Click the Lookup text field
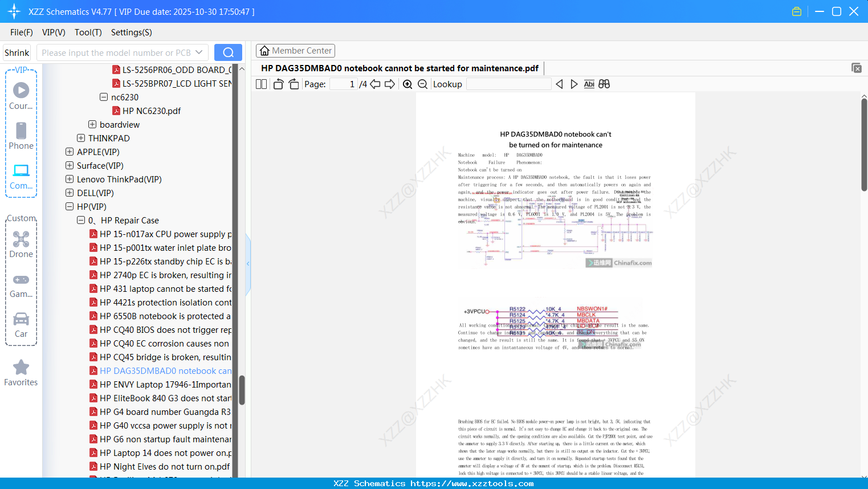This screenshot has width=868, height=489. point(509,84)
